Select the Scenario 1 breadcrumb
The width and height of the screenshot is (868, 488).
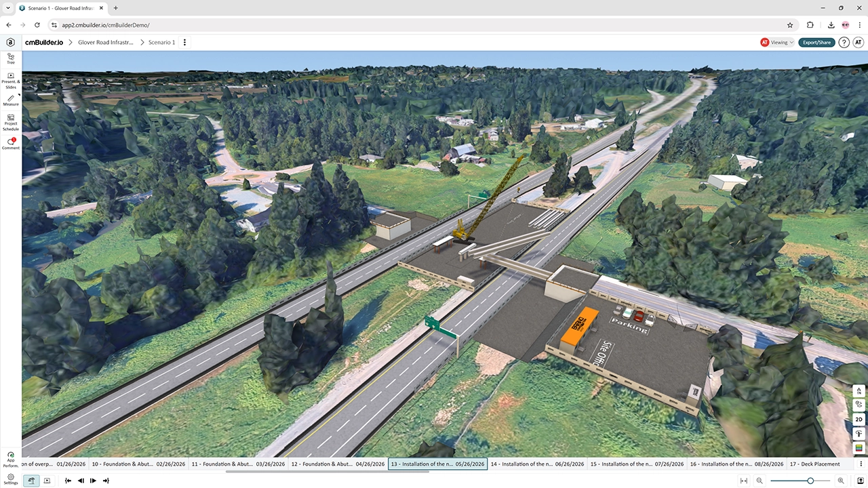162,42
